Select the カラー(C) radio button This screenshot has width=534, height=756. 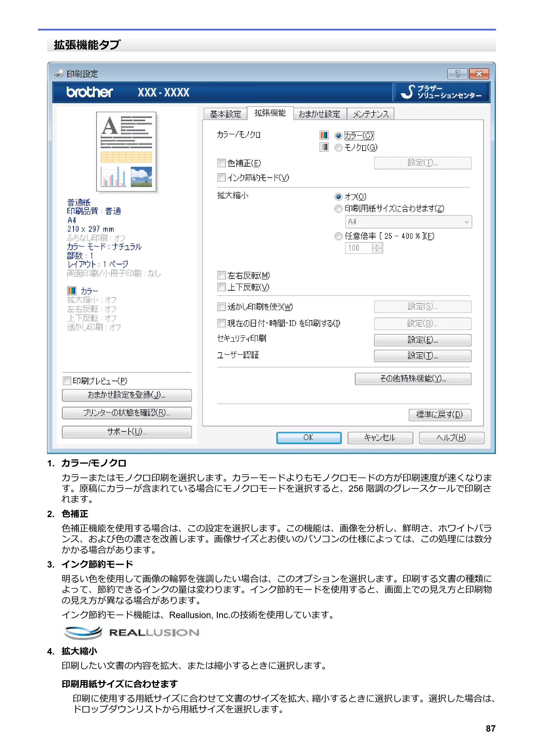point(338,136)
